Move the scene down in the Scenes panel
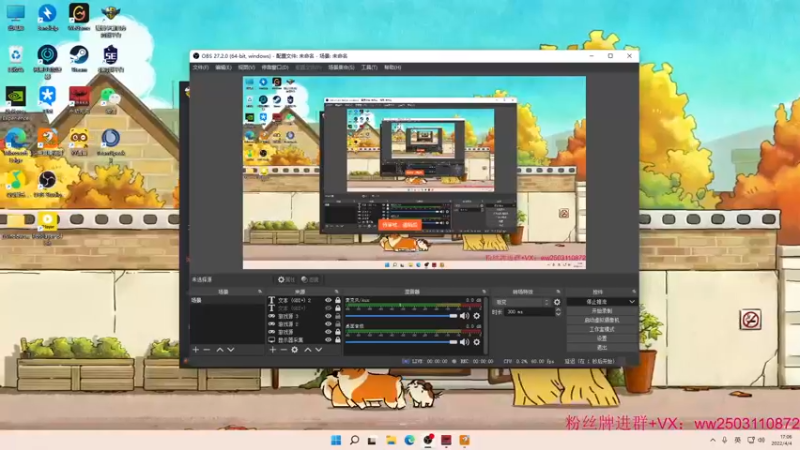This screenshot has width=800, height=450. pos(231,350)
